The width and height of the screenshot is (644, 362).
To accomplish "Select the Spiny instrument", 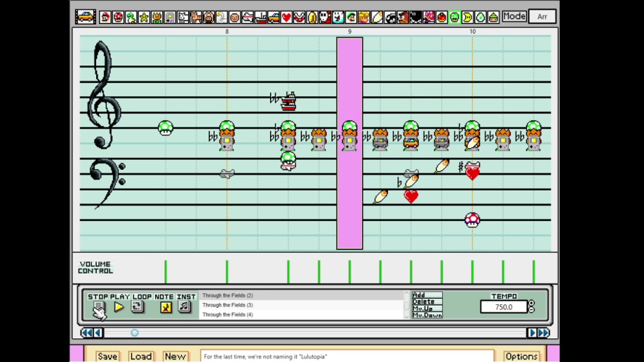I will click(x=429, y=17).
